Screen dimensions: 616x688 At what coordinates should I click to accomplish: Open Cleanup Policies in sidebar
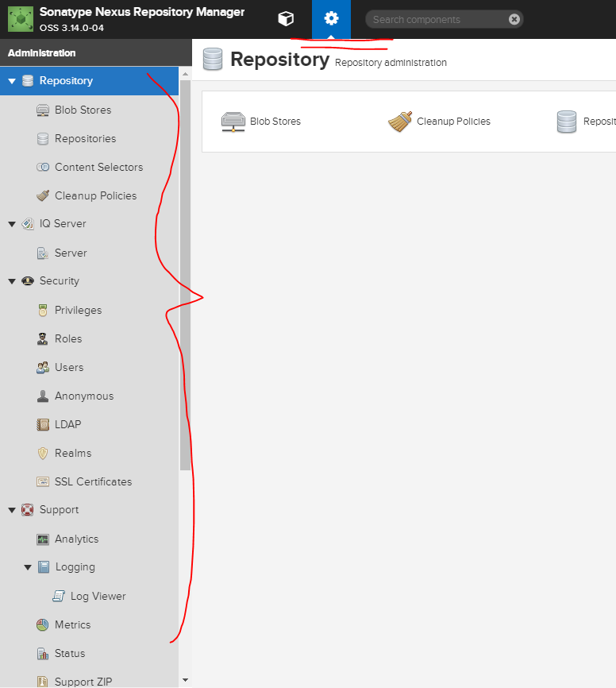(95, 195)
